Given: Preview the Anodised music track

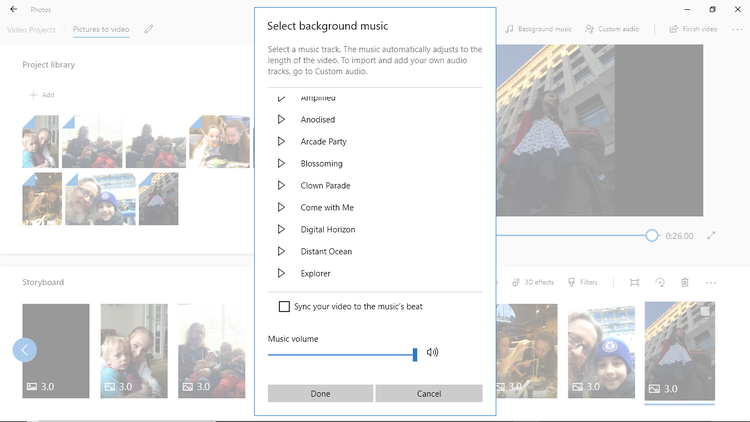Looking at the screenshot, I should 281,120.
